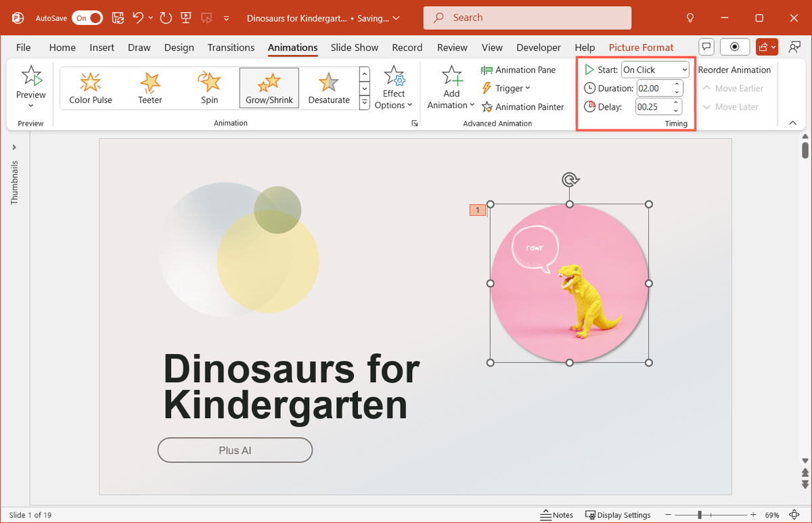The image size is (812, 523).
Task: Click animation order tag 1
Action: [478, 210]
